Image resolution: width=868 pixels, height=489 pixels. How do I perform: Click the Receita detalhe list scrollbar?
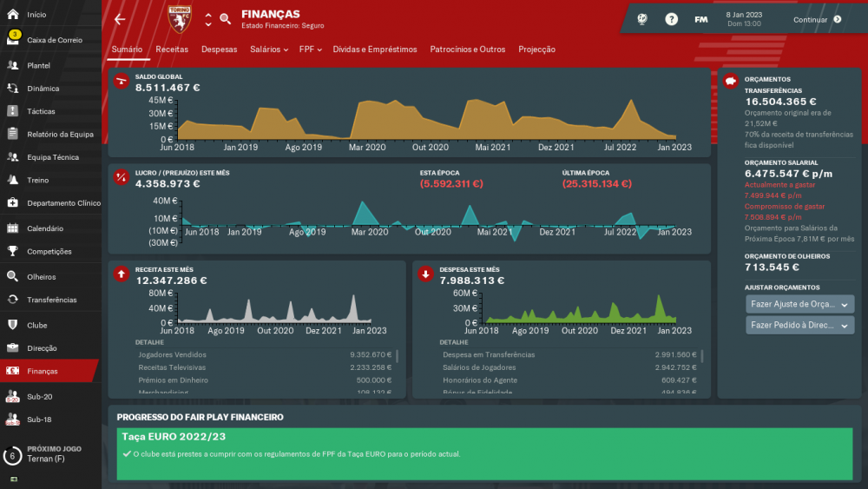pos(397,355)
